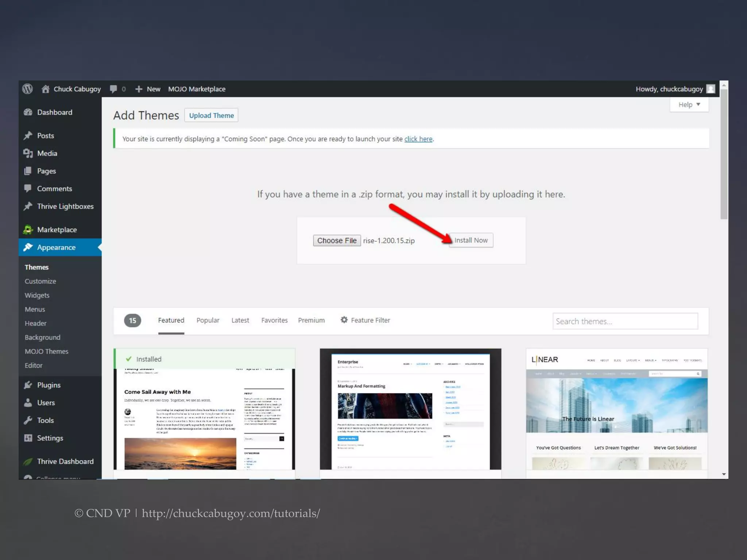Switch to the Latest themes tab
Image resolution: width=747 pixels, height=560 pixels.
tap(240, 320)
